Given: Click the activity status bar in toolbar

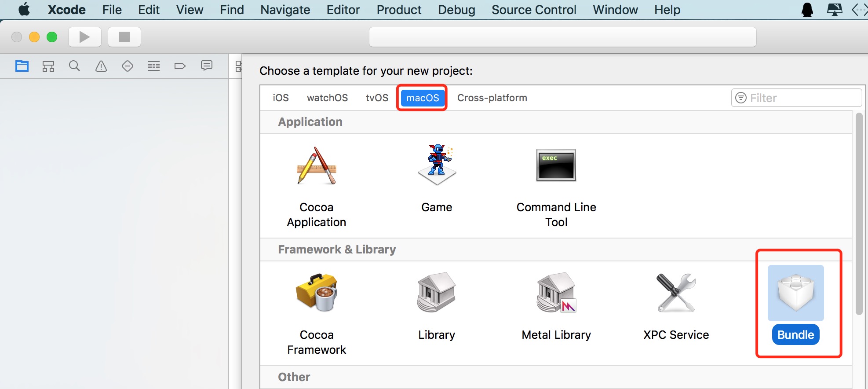Looking at the screenshot, I should click(563, 37).
